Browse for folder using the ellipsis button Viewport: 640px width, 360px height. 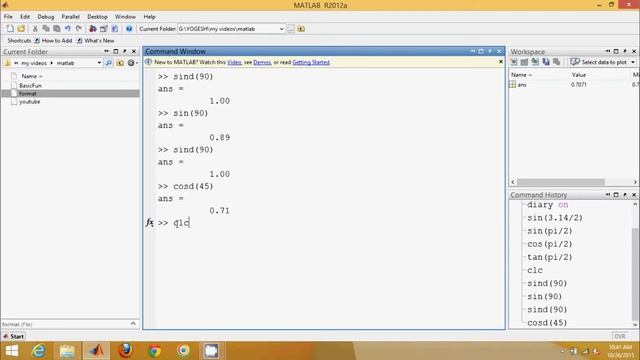click(x=291, y=29)
